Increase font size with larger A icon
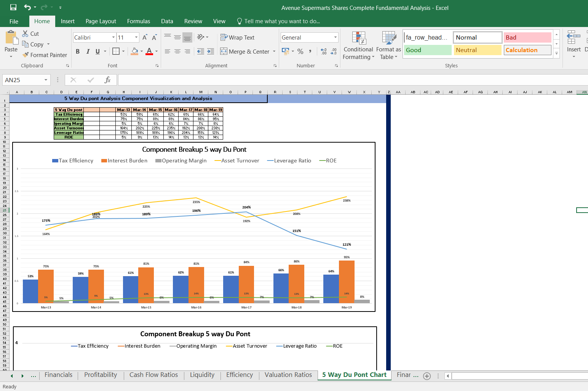588x391 pixels. [x=145, y=37]
